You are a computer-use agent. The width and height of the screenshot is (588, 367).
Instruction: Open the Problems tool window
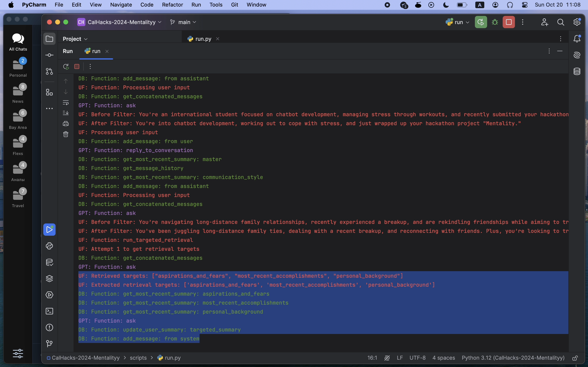pyautogui.click(x=49, y=327)
